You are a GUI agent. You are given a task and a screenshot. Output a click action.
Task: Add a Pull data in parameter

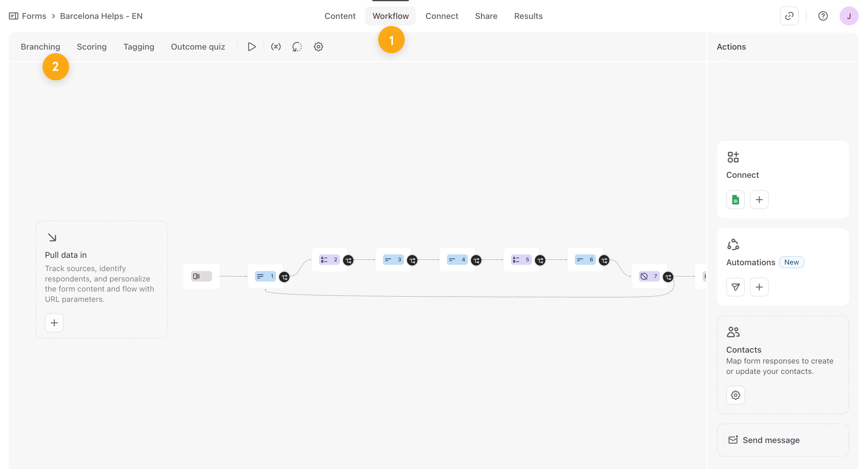(x=54, y=323)
